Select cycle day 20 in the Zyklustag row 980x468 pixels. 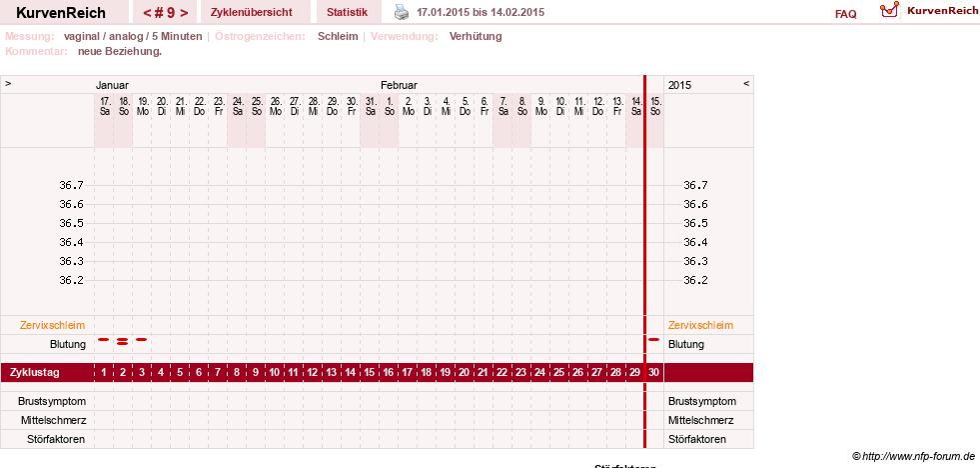tap(464, 372)
